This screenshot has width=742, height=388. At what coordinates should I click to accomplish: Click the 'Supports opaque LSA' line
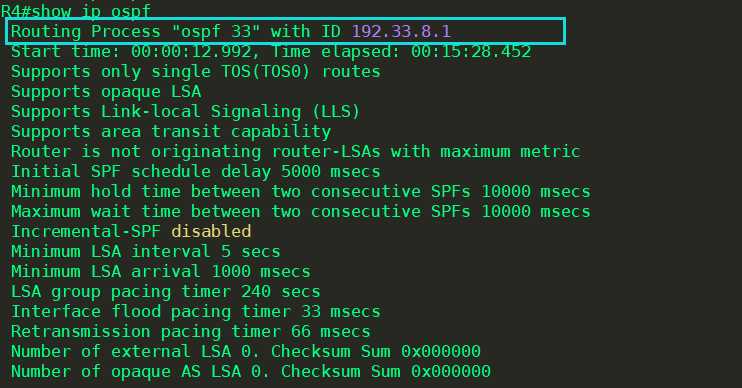(106, 92)
